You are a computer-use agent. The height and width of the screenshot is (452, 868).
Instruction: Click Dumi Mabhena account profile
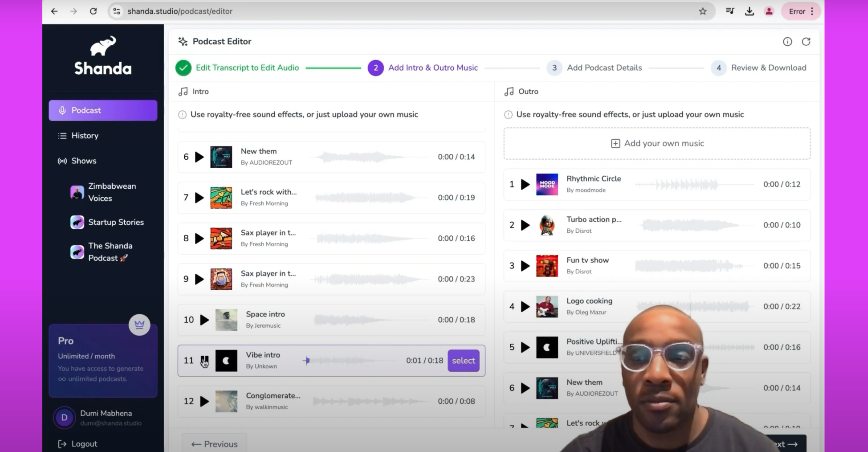pos(98,418)
